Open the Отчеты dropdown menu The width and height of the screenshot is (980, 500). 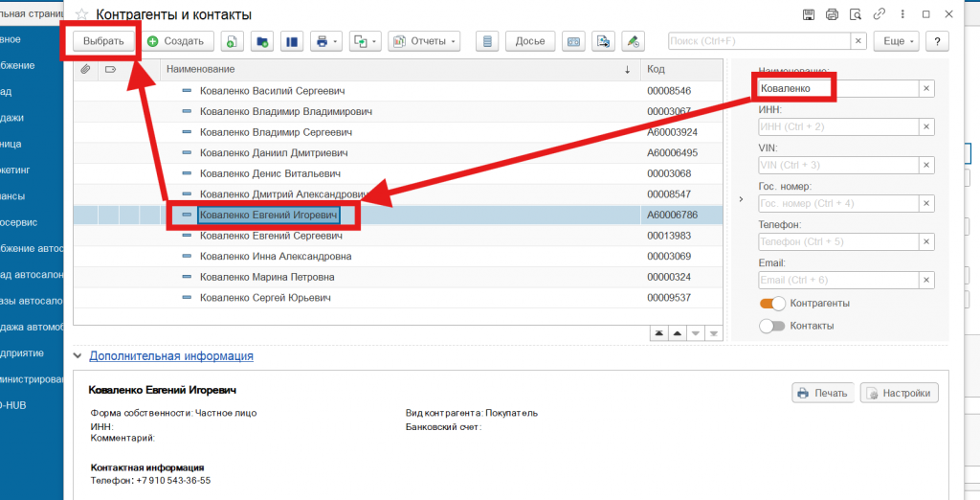pos(424,41)
